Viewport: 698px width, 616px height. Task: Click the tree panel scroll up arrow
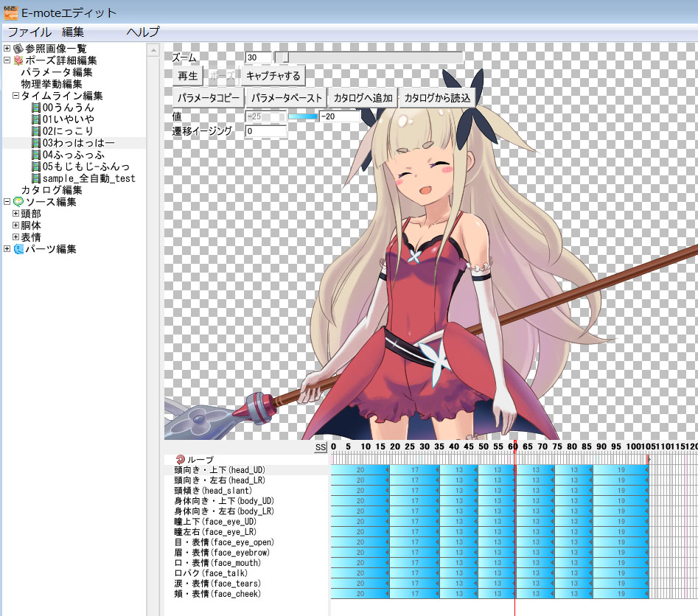point(153,50)
